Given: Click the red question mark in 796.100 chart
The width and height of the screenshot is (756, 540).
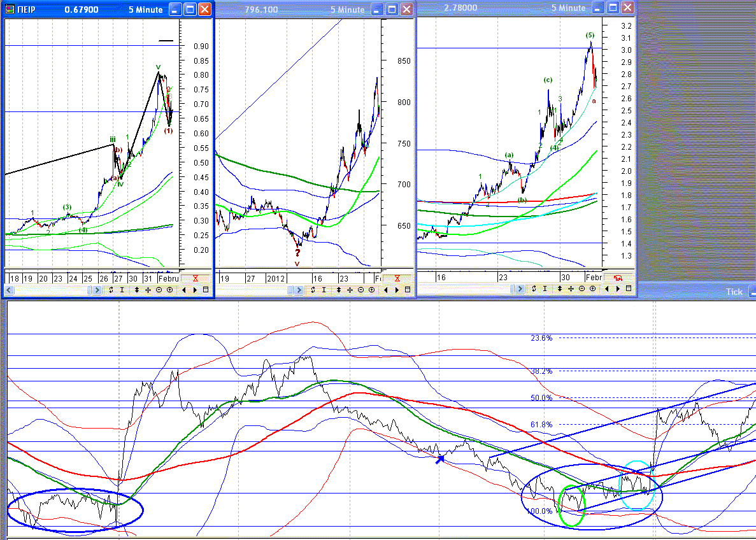Looking at the screenshot, I should pyautogui.click(x=297, y=252).
